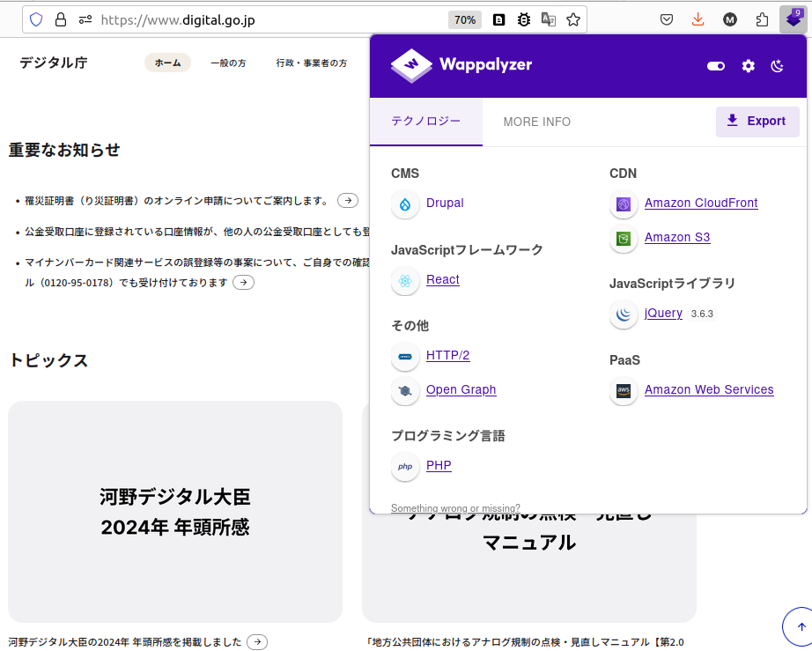
Task: Click the PaaS category heading
Action: [624, 360]
